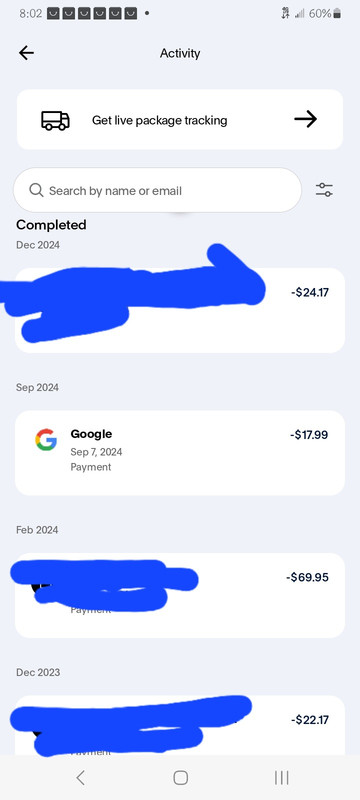Open the -$22.17 transaction
360x800 pixels.
(x=180, y=725)
